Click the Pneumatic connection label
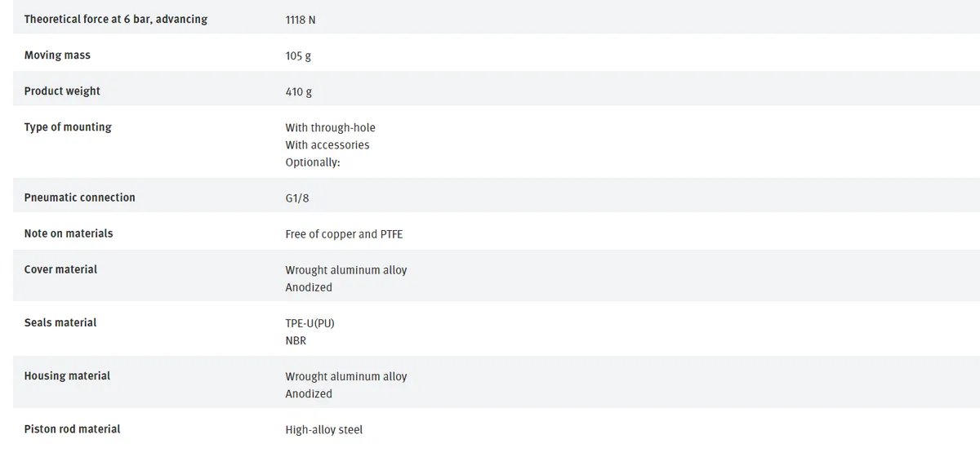 tap(79, 197)
